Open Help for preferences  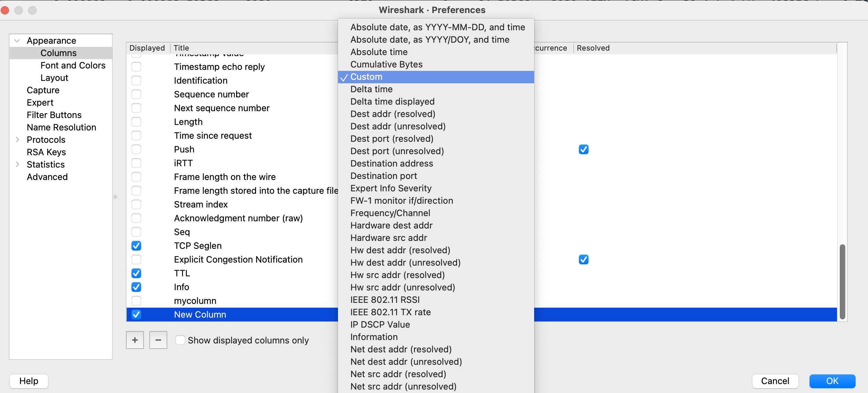pyautogui.click(x=29, y=381)
